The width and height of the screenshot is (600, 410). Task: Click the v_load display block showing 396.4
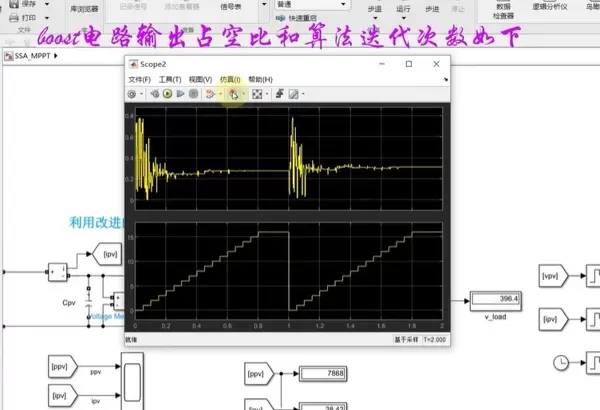pos(497,299)
